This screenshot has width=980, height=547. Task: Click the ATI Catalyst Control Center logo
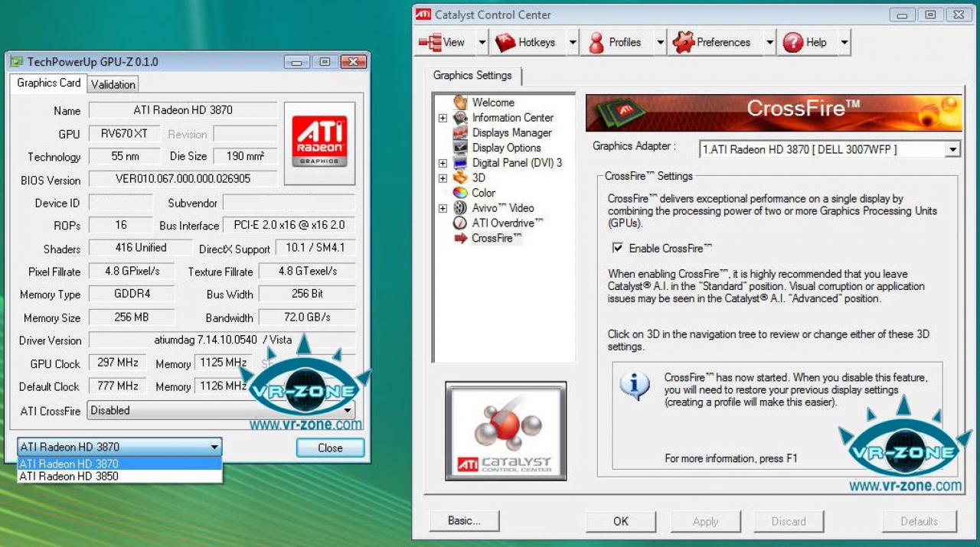coord(506,431)
